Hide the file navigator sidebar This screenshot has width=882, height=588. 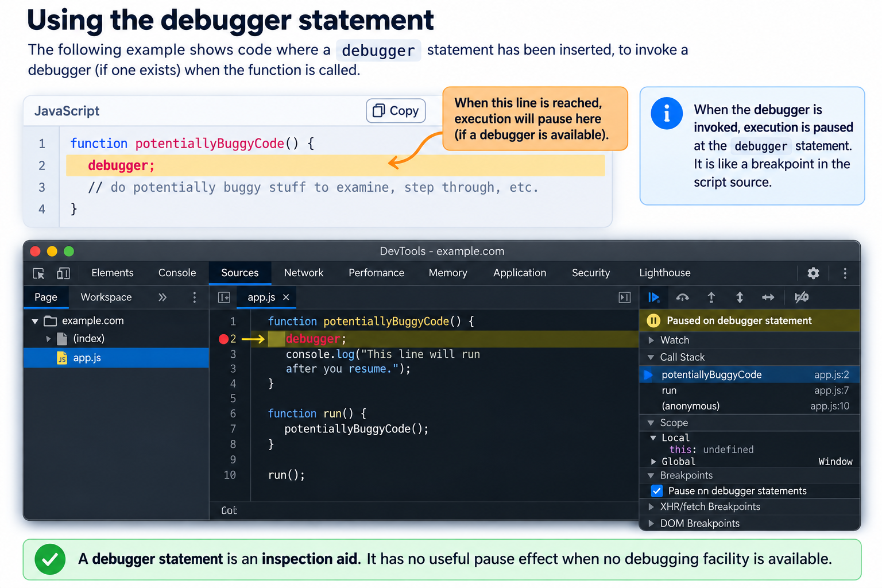224,297
